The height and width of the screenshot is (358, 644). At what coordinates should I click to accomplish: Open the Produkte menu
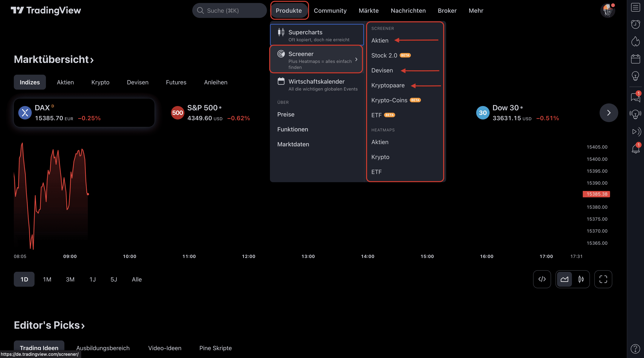[x=289, y=10]
